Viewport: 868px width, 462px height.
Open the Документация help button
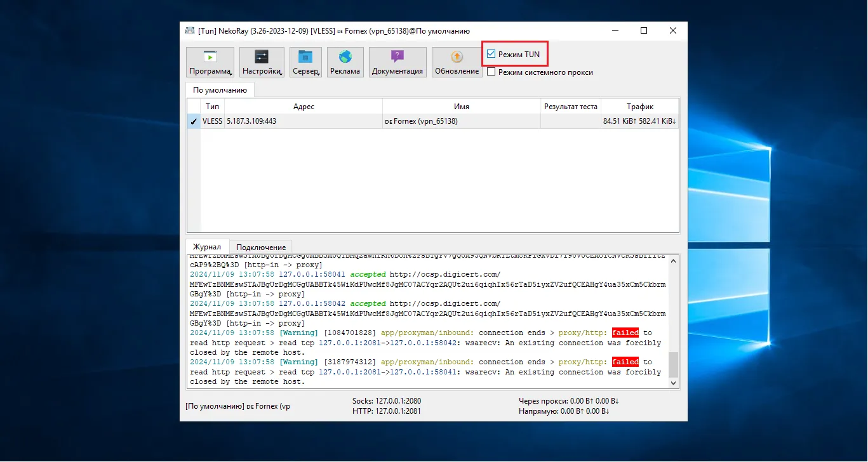click(397, 62)
